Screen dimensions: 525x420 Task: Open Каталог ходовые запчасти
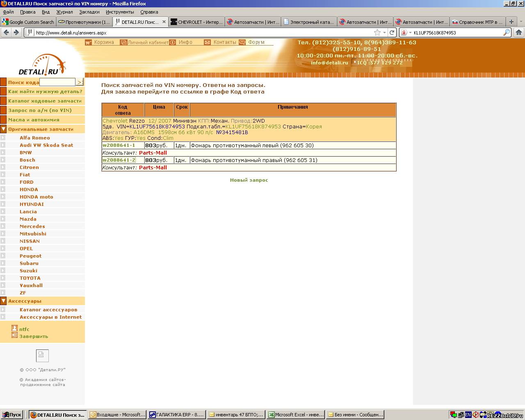click(45, 101)
